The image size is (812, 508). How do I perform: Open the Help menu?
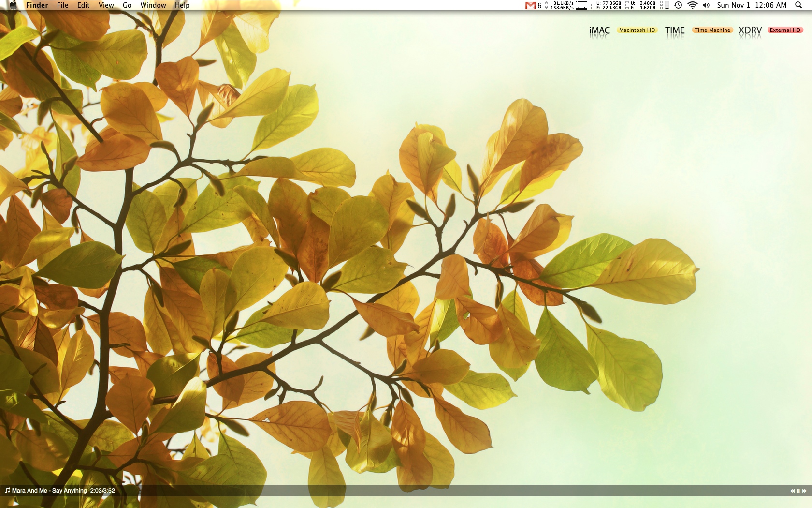(182, 5)
